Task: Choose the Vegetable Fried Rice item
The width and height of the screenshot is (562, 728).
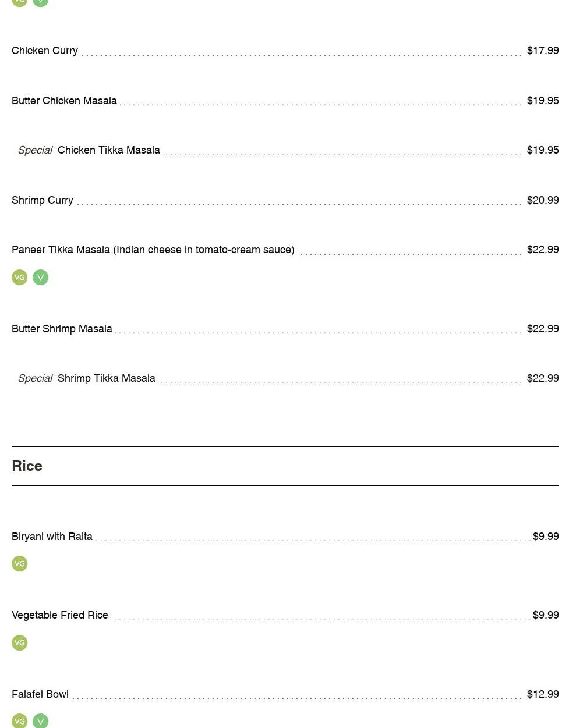Action: (x=60, y=615)
